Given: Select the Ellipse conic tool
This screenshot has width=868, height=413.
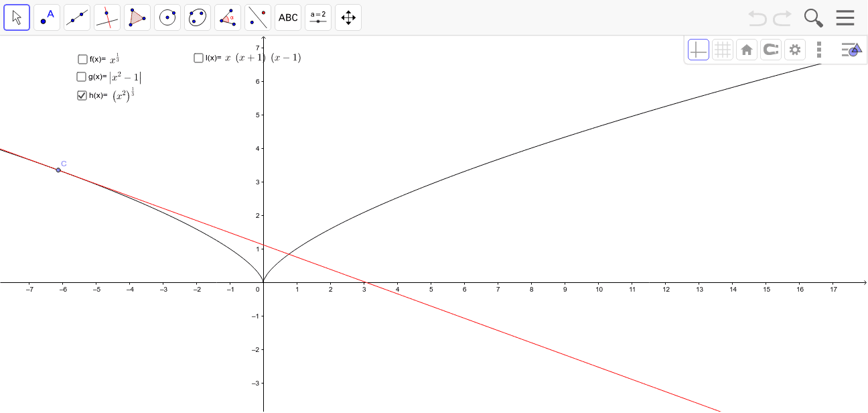Looking at the screenshot, I should click(198, 17).
